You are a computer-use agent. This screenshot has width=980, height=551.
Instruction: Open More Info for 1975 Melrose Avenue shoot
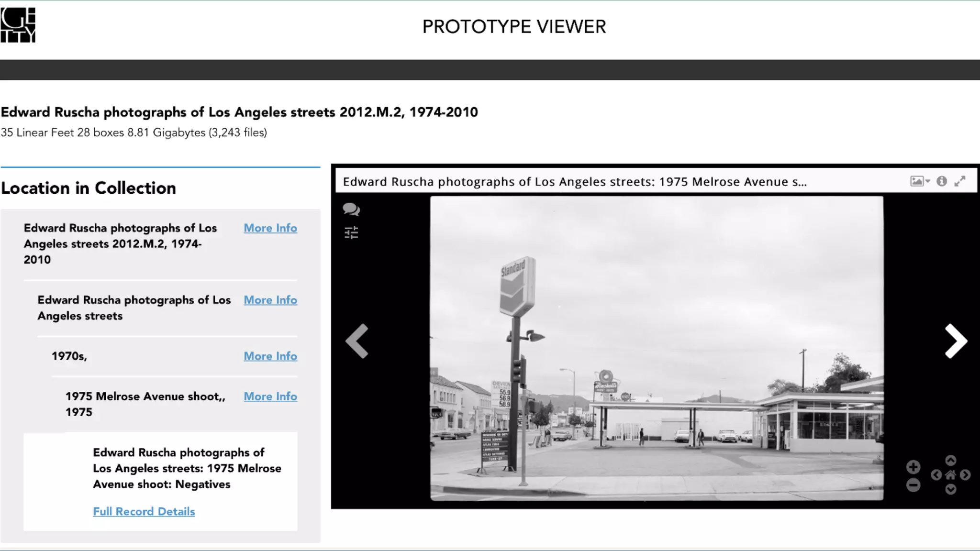click(x=270, y=396)
